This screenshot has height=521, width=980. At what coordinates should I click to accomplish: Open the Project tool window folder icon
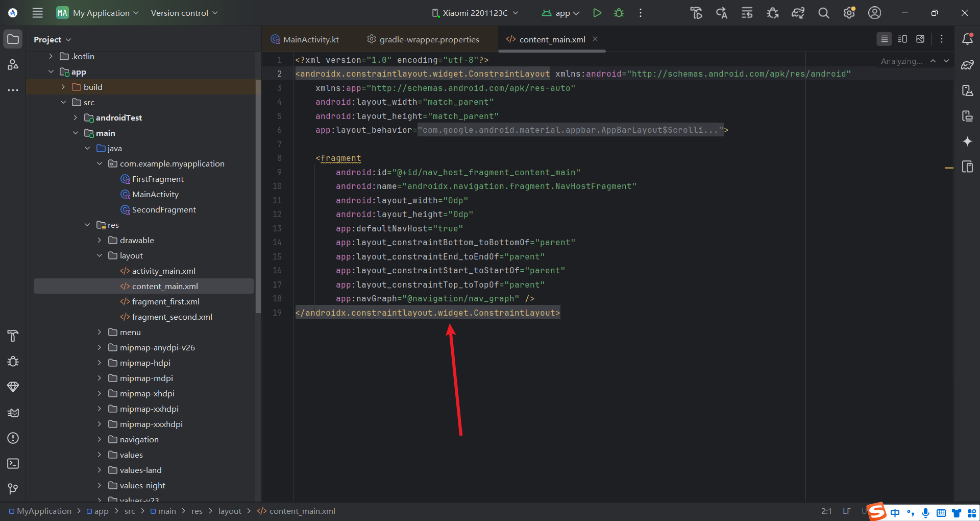coord(13,39)
